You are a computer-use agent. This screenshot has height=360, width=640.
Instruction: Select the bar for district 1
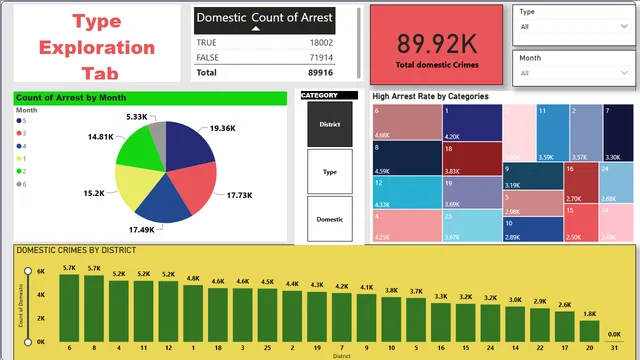193,313
